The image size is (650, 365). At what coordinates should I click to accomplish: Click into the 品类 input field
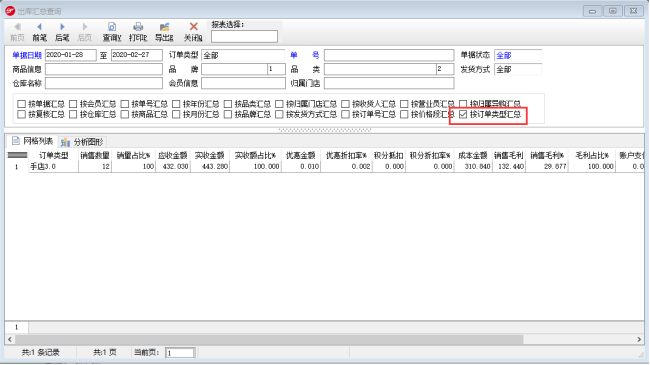pyautogui.click(x=380, y=69)
